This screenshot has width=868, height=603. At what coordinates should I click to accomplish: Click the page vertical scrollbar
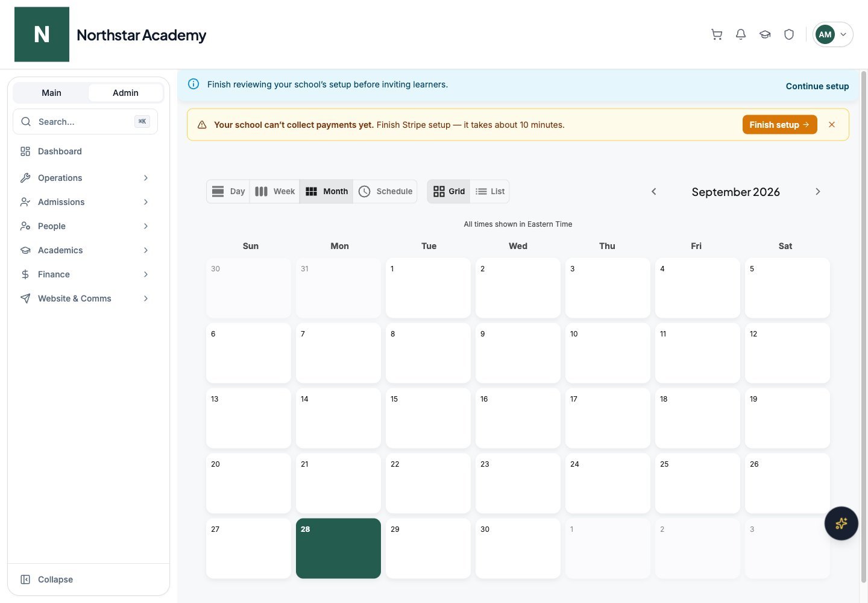pos(863,326)
